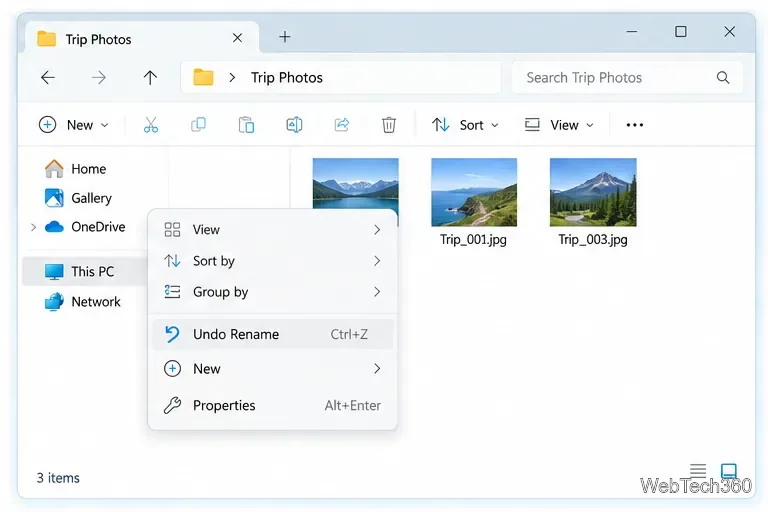Switch to details list view icon in status bar

[698, 471]
